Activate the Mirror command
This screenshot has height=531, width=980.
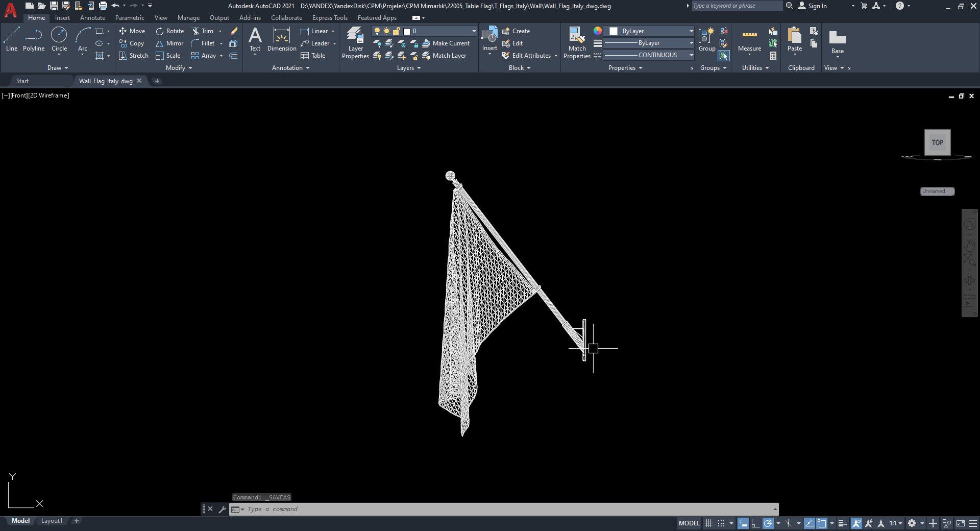click(169, 43)
